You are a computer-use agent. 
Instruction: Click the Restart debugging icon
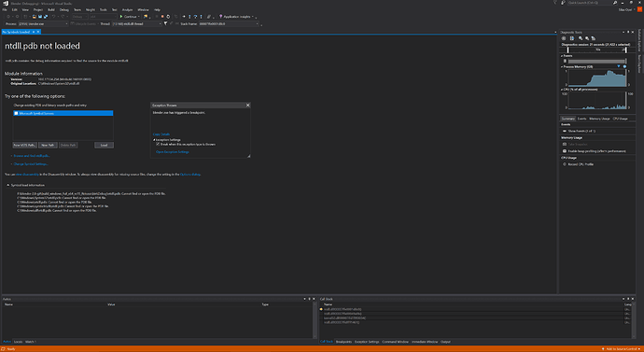168,17
